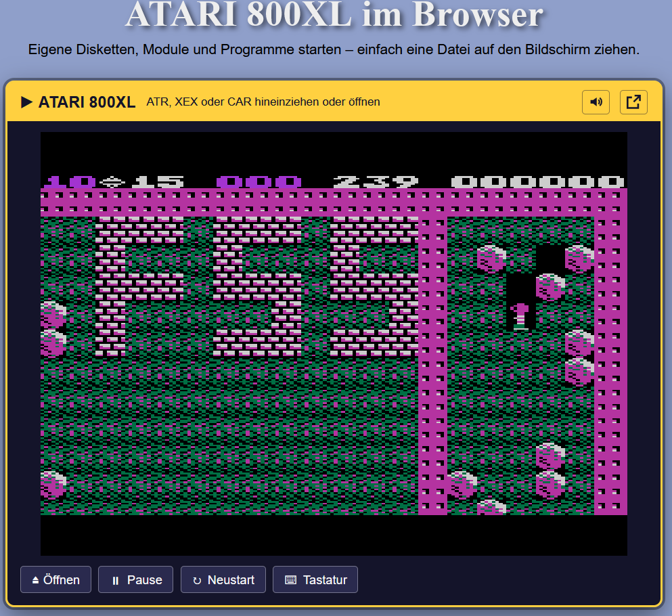672x616 pixels.
Task: Click the "ATARI 800XL" panel title
Action: click(87, 102)
